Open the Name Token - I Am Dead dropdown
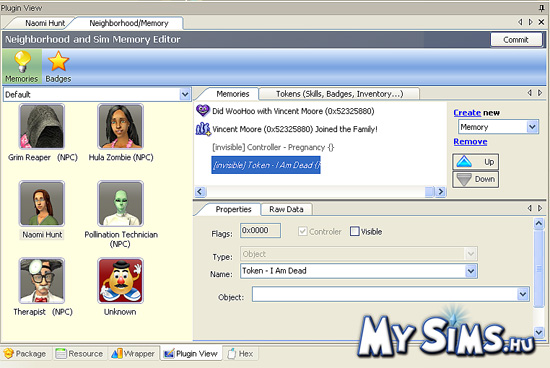550x368 pixels. pos(471,271)
